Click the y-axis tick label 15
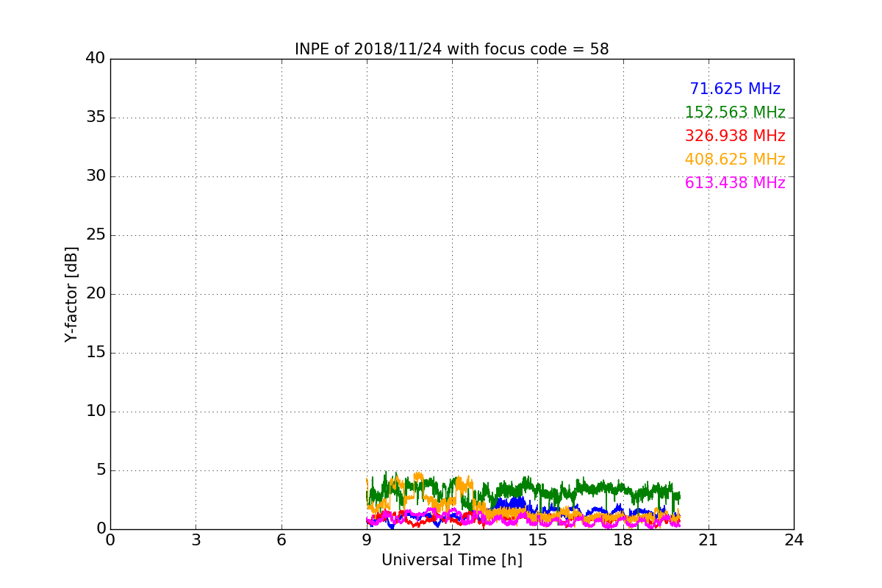 pyautogui.click(x=96, y=352)
